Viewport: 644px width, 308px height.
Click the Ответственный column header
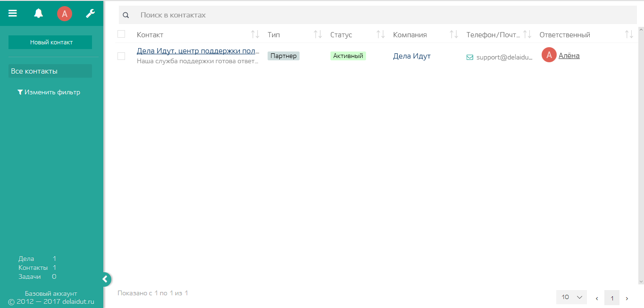[x=565, y=35]
